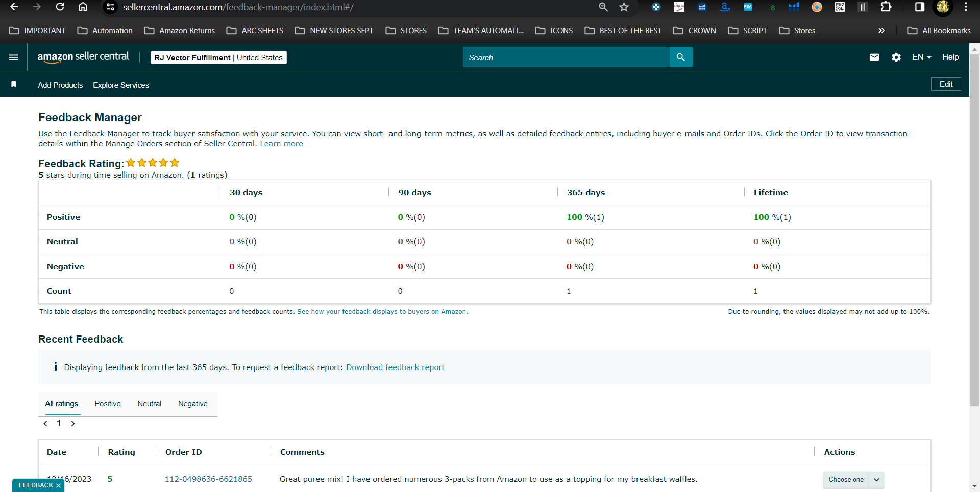Viewport: 980px width, 492px height.
Task: Switch to the Neutral feedback tab
Action: tap(149, 404)
